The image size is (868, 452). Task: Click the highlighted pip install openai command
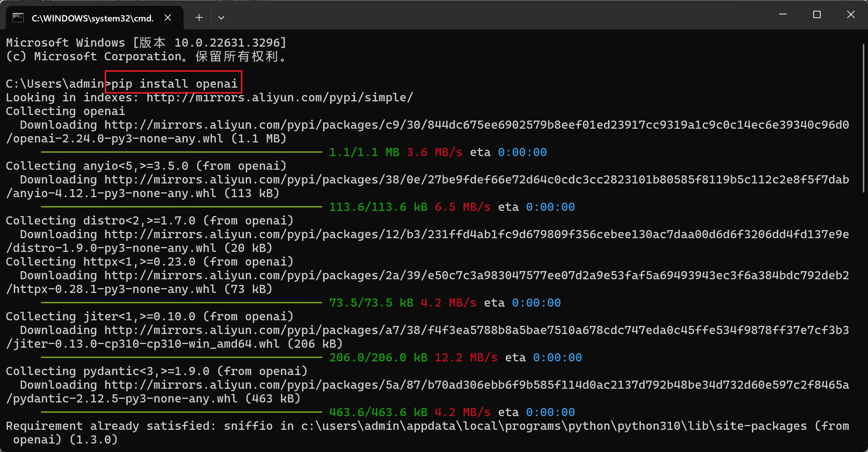click(x=174, y=84)
